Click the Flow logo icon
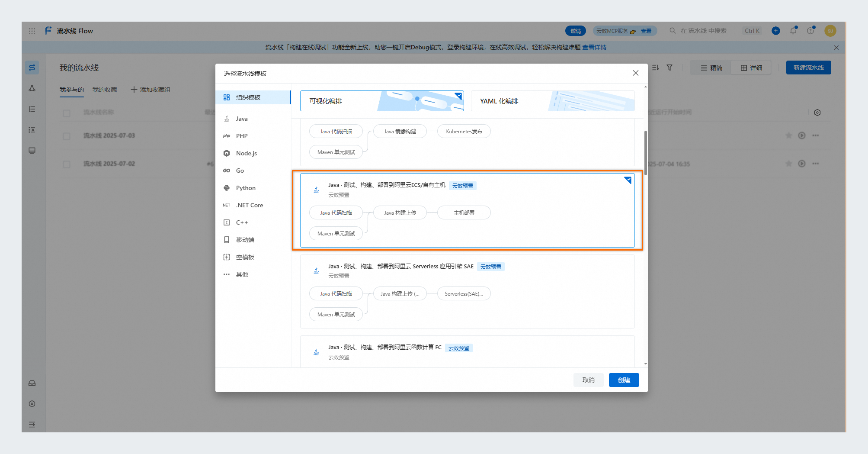 [x=48, y=31]
